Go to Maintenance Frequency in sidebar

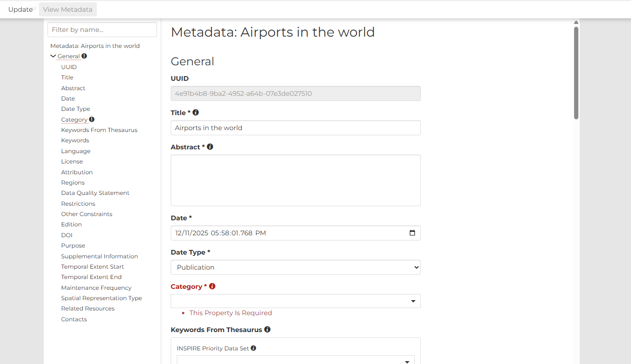click(96, 288)
